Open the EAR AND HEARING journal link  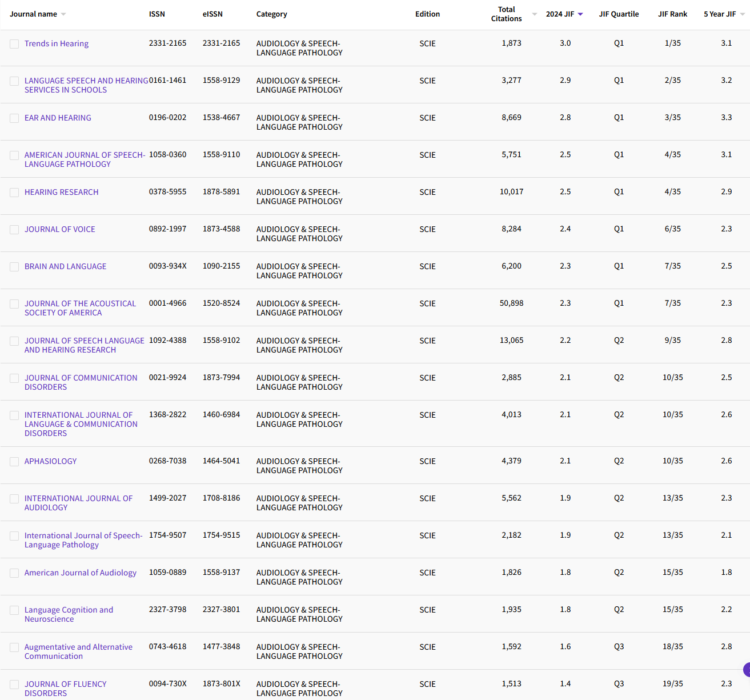pyautogui.click(x=58, y=118)
